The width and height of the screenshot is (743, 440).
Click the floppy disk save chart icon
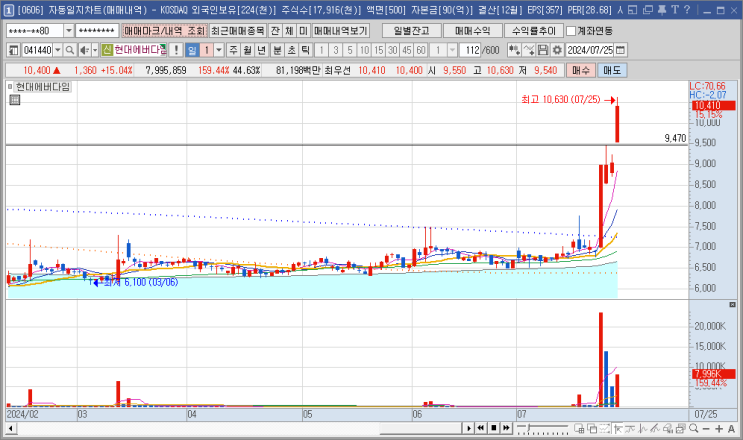coord(543,50)
